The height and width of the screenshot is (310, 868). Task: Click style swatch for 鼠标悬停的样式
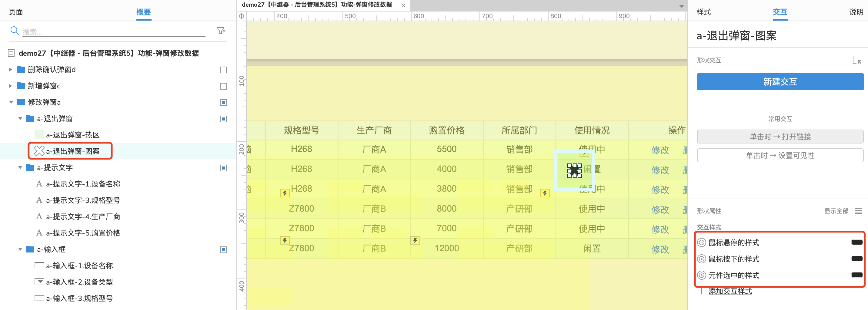point(857,242)
